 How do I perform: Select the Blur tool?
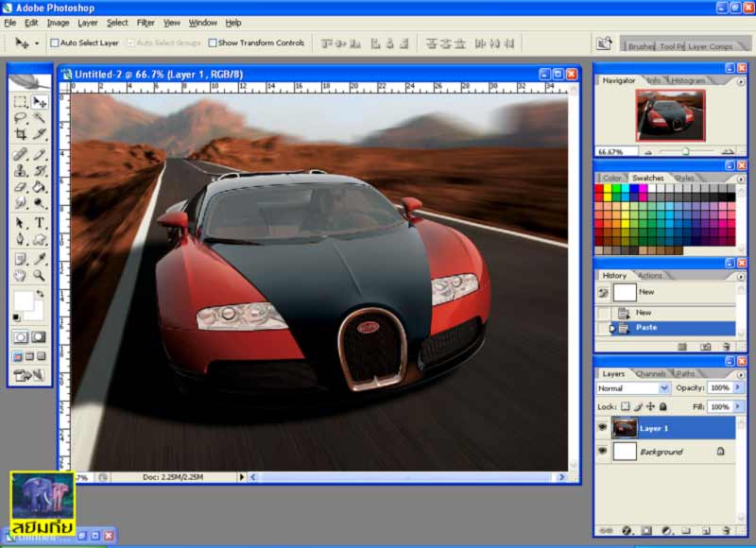tap(20, 202)
